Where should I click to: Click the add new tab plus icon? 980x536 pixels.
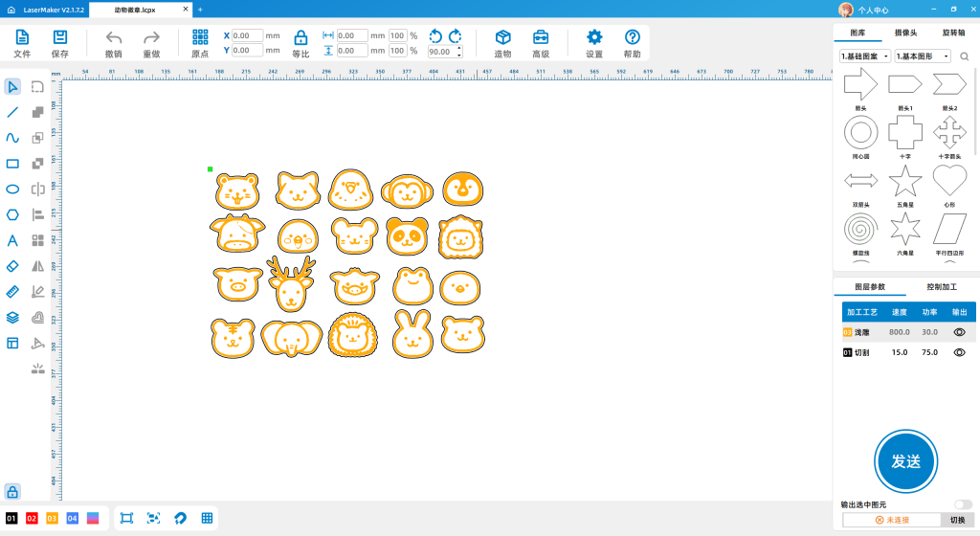[x=200, y=10]
